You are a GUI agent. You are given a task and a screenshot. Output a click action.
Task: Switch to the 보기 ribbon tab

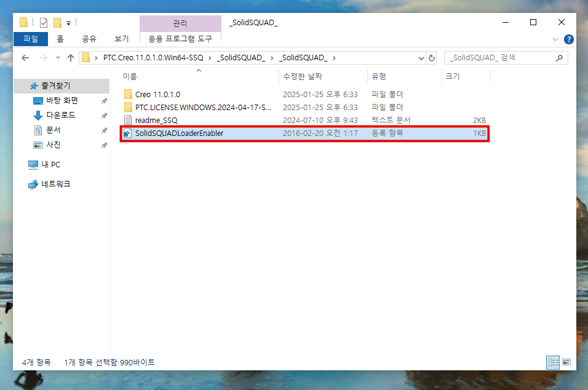[122, 39]
